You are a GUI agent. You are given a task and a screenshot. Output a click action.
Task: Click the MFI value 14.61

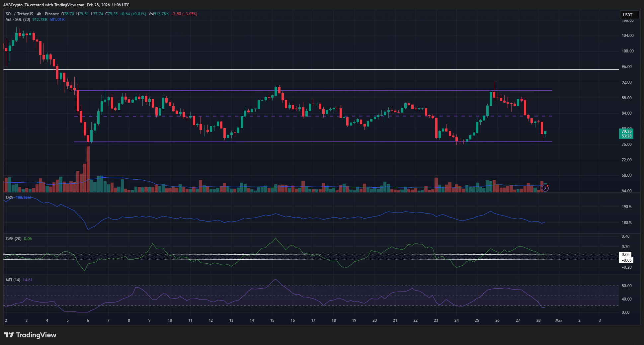[28, 280]
